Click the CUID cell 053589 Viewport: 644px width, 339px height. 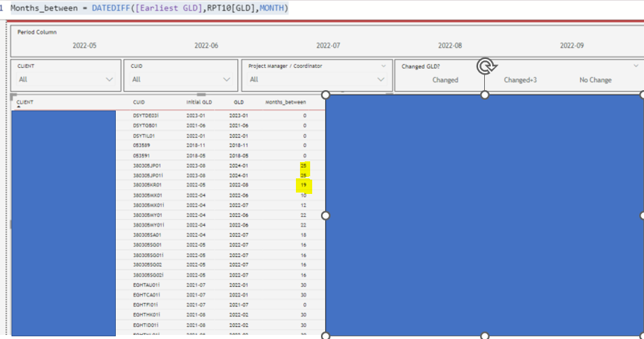pos(142,145)
